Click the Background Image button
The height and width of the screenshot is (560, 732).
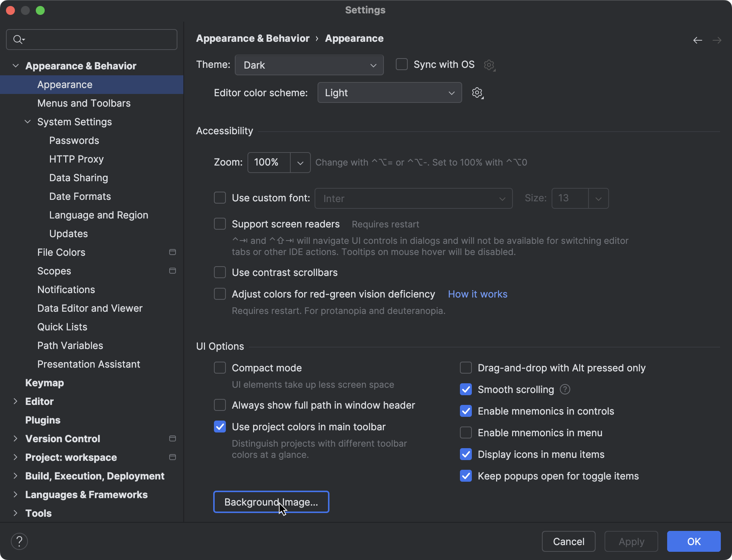271,502
